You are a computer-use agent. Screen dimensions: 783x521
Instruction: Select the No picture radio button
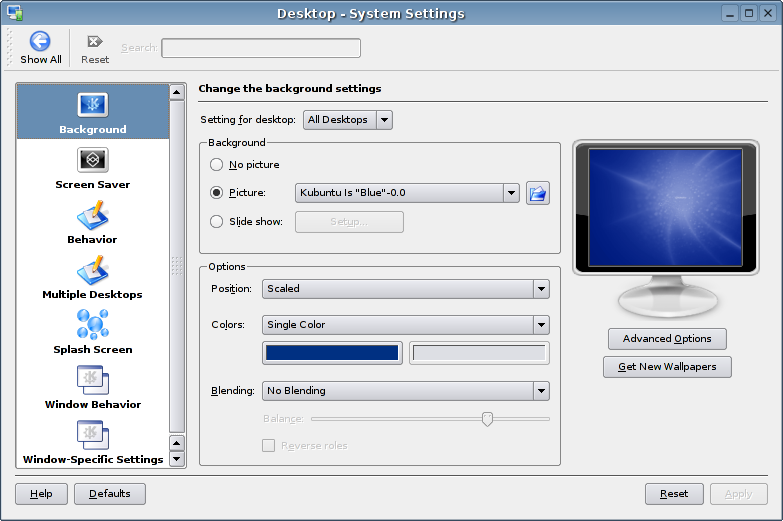216,164
